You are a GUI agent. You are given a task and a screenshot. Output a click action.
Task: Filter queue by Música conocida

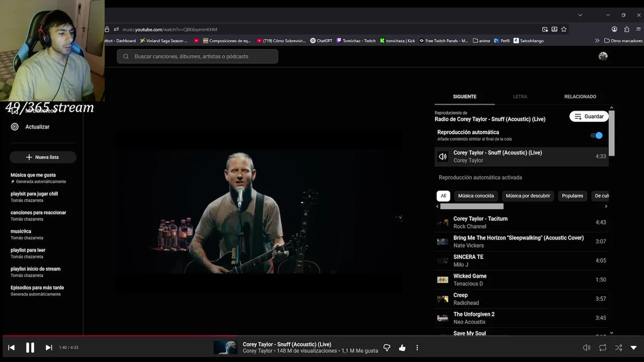476,196
